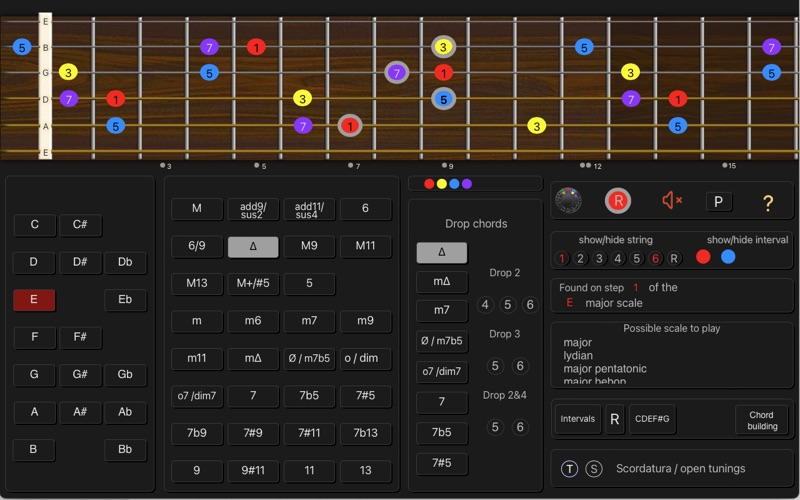The height and width of the screenshot is (500, 800).
Task: Open help with the question mark icon
Action: point(767,203)
